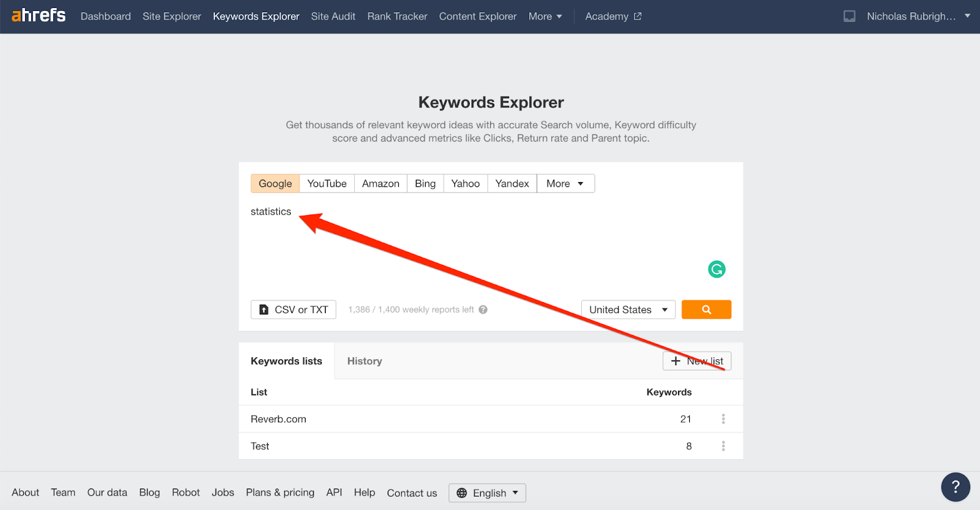Open the United States country dropdown
Screen dimensions: 980x510
coord(628,310)
